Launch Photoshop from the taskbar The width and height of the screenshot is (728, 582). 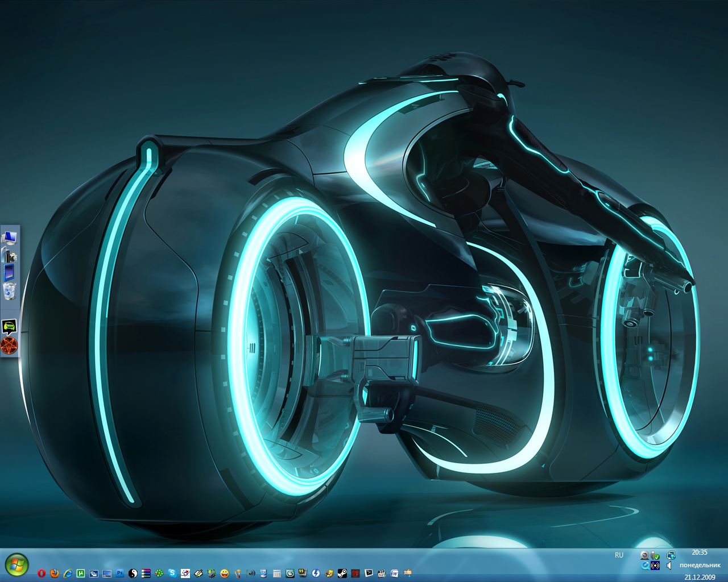pyautogui.click(x=120, y=573)
